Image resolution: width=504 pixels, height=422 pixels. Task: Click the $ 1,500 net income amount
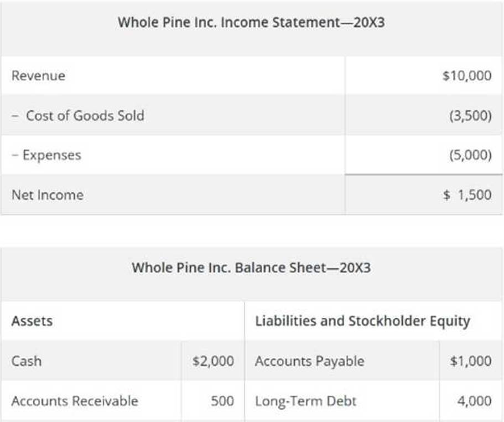(467, 195)
